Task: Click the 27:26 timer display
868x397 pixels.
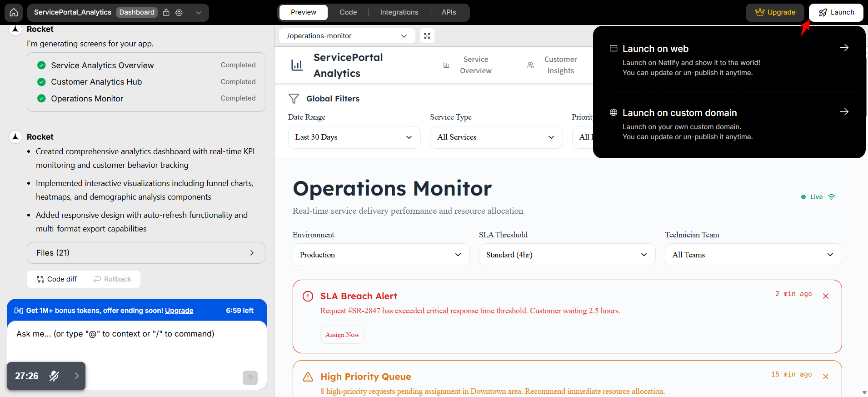Action: pyautogui.click(x=27, y=376)
